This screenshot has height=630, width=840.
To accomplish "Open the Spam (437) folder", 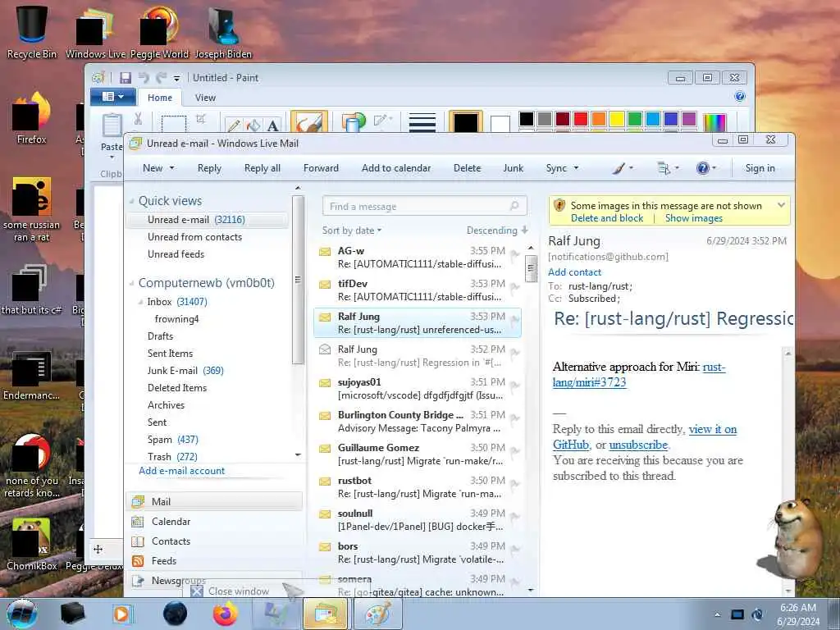I will (172, 440).
